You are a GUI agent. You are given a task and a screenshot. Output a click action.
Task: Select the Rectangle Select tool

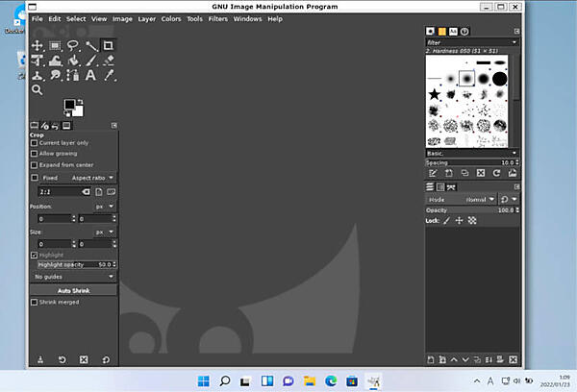55,45
